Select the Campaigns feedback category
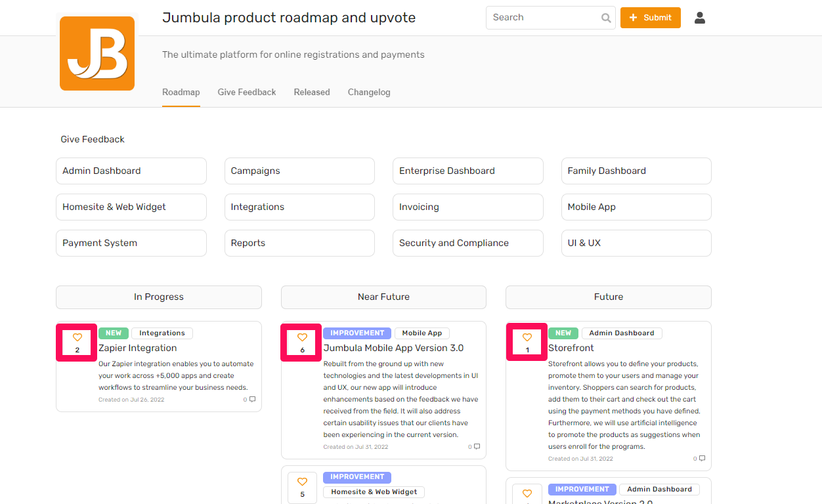This screenshot has height=504, width=822. pyautogui.click(x=299, y=171)
